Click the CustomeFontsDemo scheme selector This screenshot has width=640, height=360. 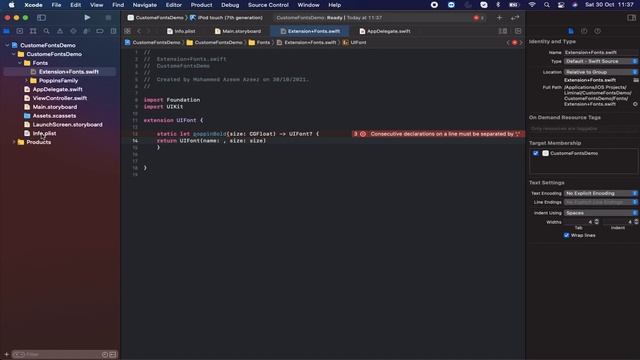coord(156,18)
